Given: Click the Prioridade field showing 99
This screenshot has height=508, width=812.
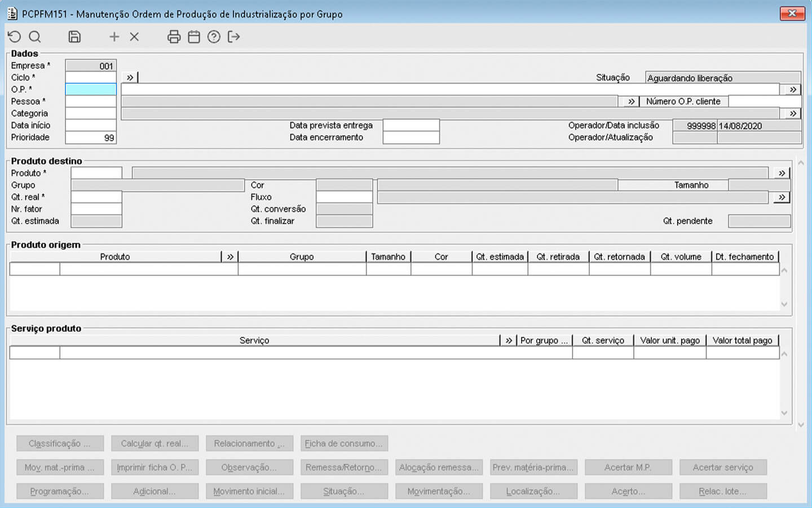Looking at the screenshot, I should click(91, 137).
